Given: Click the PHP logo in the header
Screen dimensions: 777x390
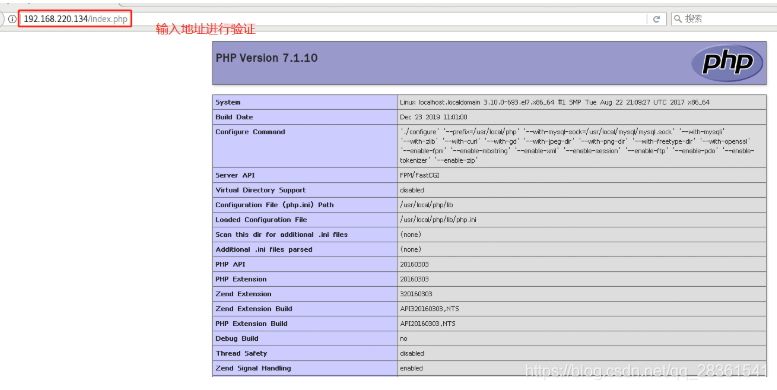Looking at the screenshot, I should (x=727, y=62).
